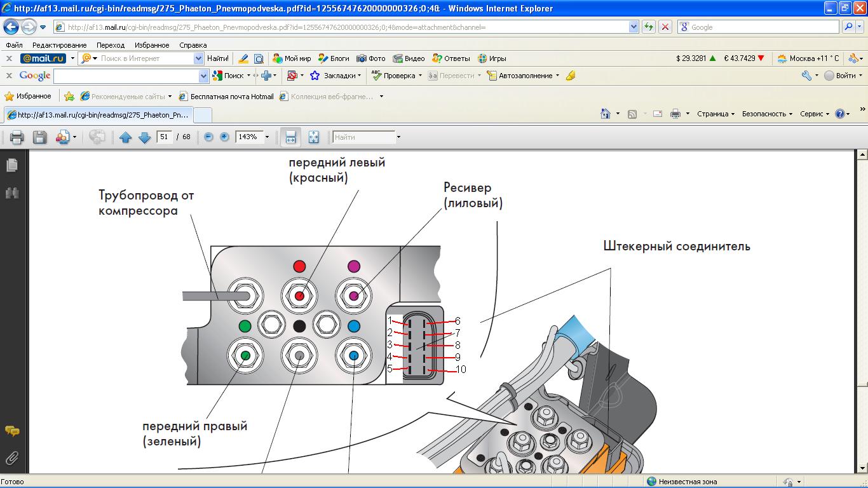
Task: Go to the next PDF page
Action: point(144,137)
